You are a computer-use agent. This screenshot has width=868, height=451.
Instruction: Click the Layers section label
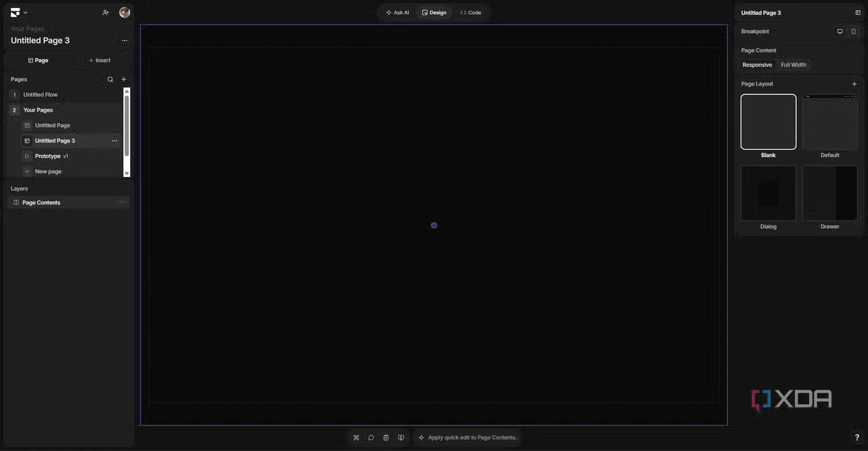click(19, 188)
